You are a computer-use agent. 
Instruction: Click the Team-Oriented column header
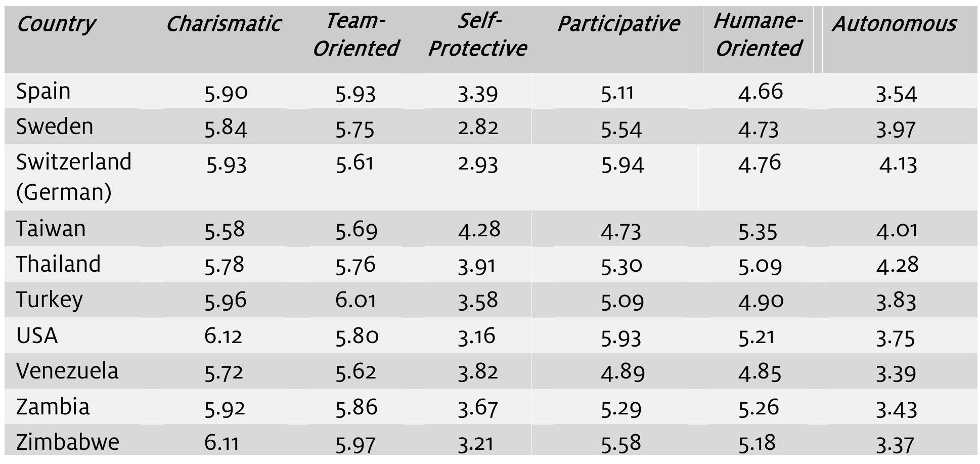coord(355,35)
